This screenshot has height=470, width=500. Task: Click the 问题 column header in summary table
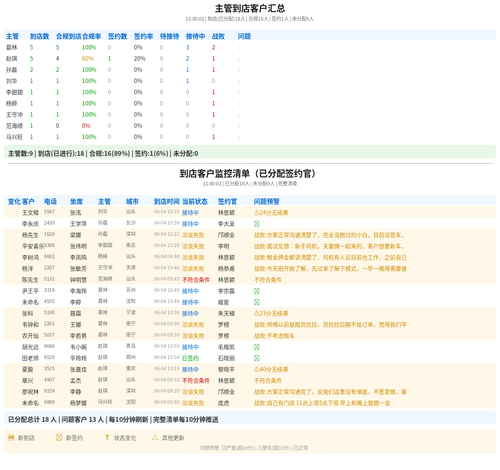(244, 36)
